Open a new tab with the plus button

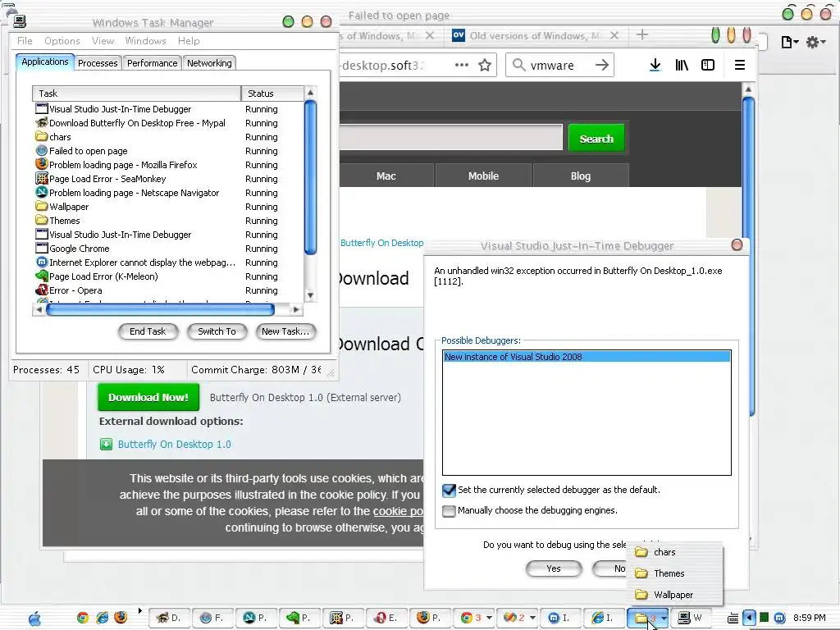tap(641, 34)
